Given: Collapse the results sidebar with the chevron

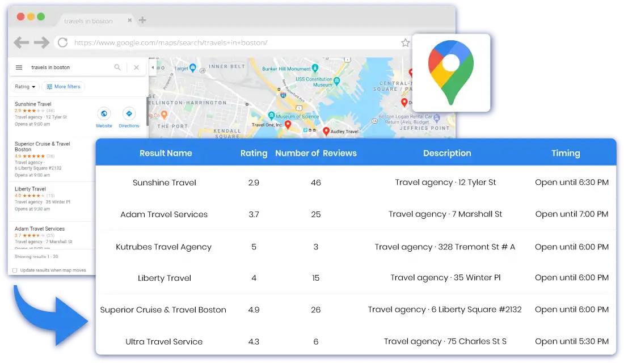Looking at the screenshot, I should (x=153, y=66).
